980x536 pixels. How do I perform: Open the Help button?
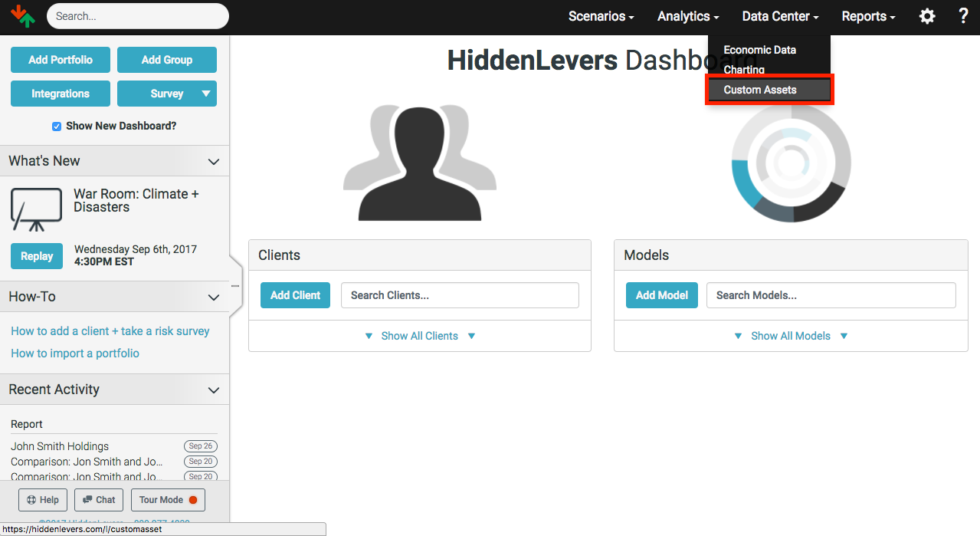click(43, 500)
